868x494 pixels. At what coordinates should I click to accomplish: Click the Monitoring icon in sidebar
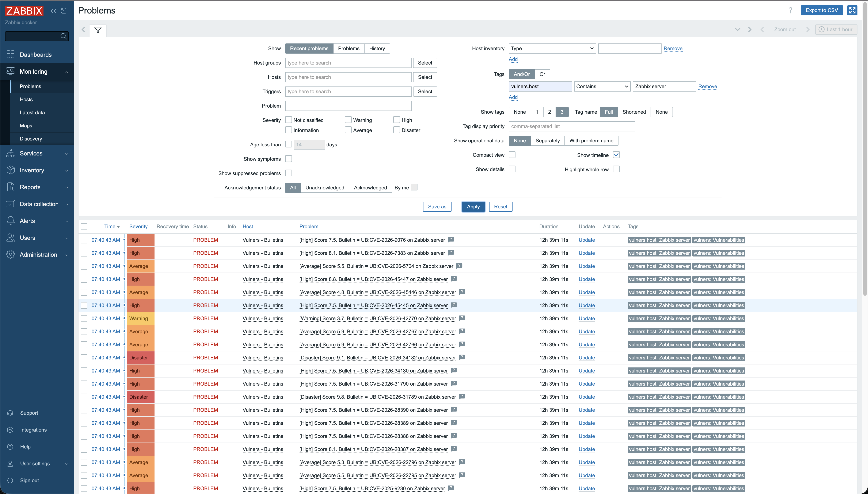pos(11,71)
